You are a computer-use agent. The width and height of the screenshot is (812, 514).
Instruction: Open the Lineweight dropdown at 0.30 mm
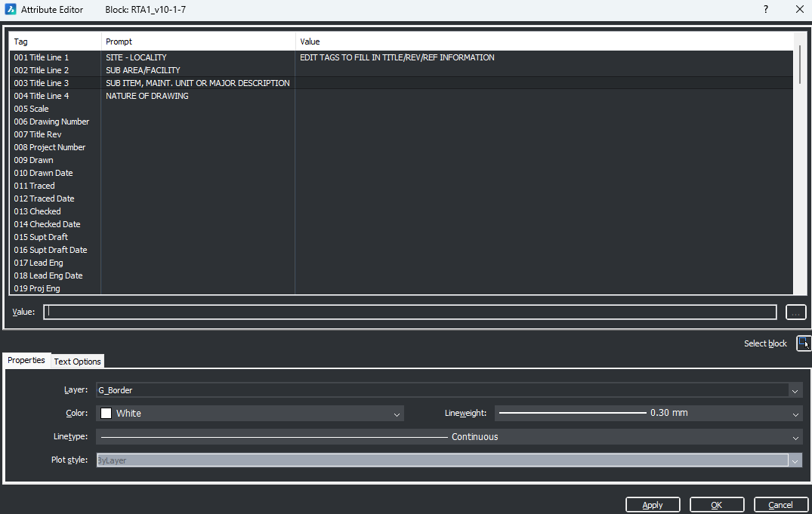point(795,414)
